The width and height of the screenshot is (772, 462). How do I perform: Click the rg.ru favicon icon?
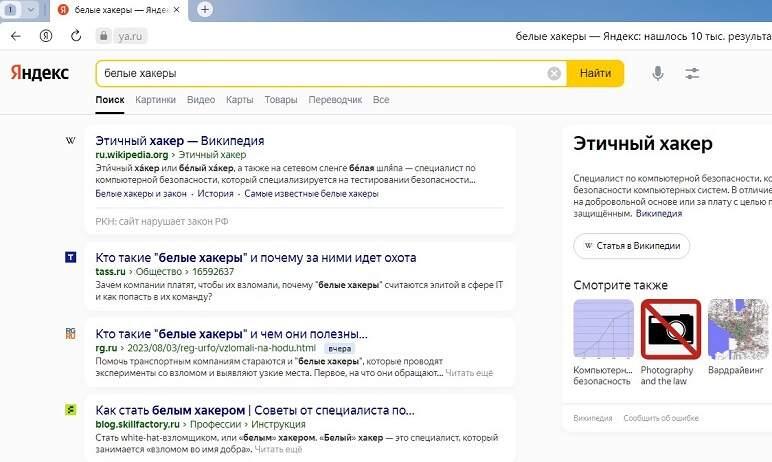(70, 333)
